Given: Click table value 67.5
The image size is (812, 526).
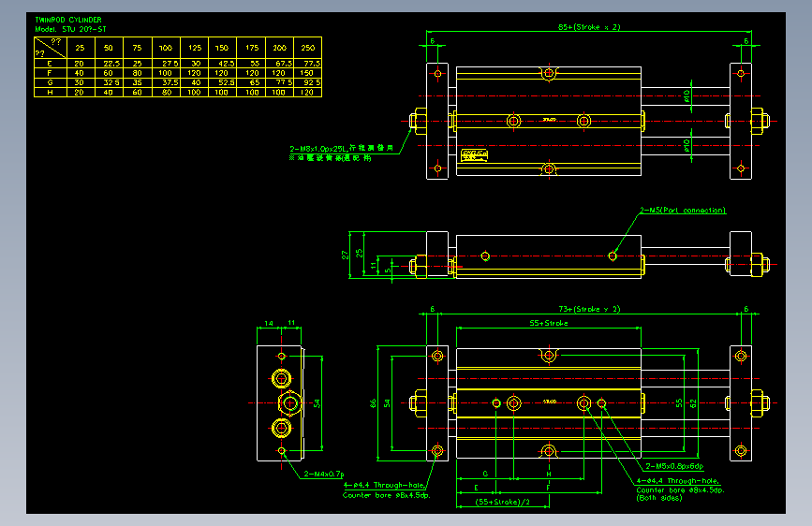Looking at the screenshot, I should 284,64.
